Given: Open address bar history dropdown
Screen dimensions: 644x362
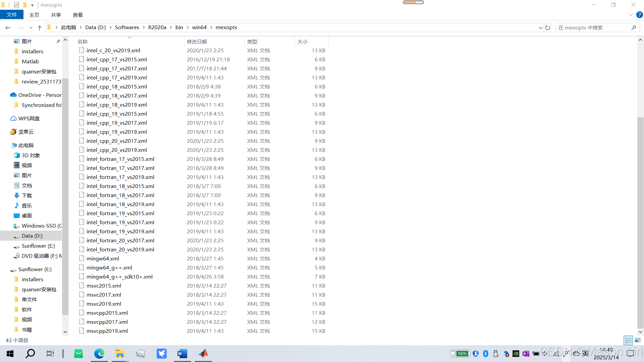Looking at the screenshot, I should click(540, 28).
